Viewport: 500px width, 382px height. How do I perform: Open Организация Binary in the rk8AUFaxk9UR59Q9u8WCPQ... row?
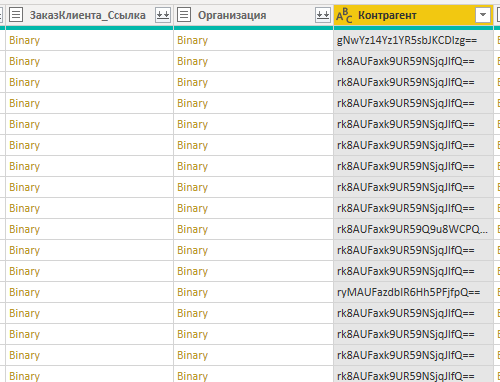(193, 229)
